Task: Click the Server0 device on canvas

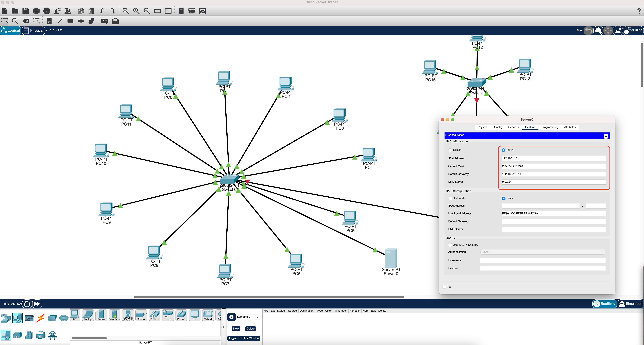Action: [x=391, y=258]
